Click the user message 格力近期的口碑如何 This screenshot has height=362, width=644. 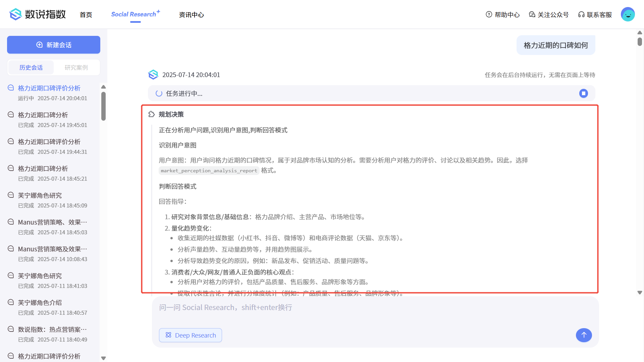556,45
